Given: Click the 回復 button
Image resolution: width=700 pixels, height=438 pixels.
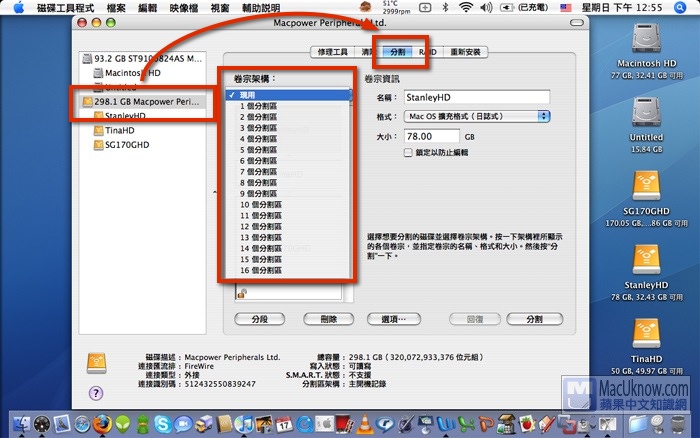Looking at the screenshot, I should [475, 319].
